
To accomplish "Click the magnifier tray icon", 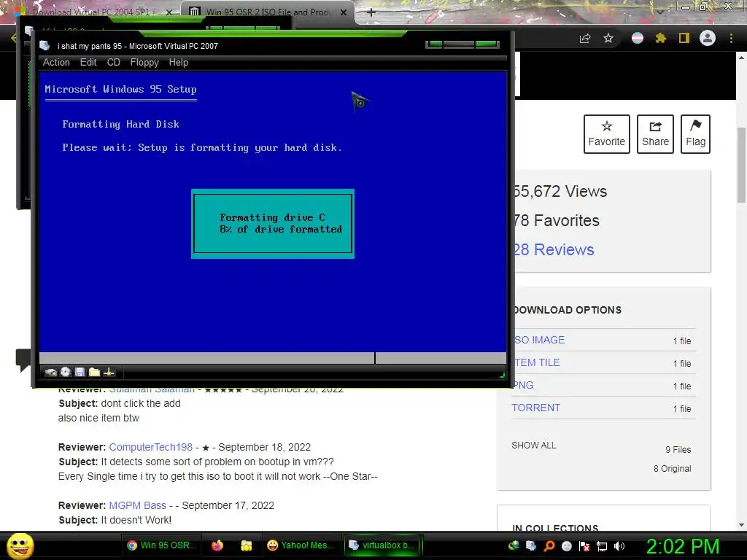I will pyautogui.click(x=549, y=545).
